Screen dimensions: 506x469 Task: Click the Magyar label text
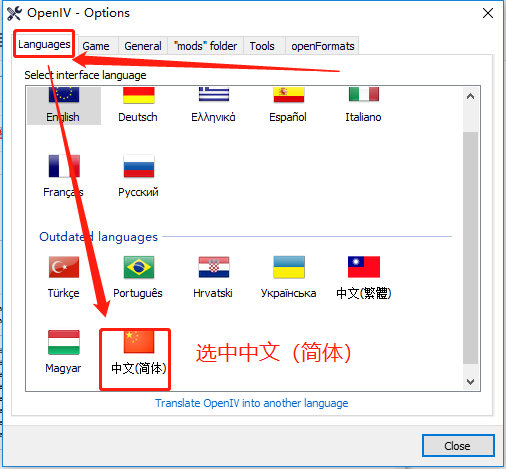[x=63, y=368]
